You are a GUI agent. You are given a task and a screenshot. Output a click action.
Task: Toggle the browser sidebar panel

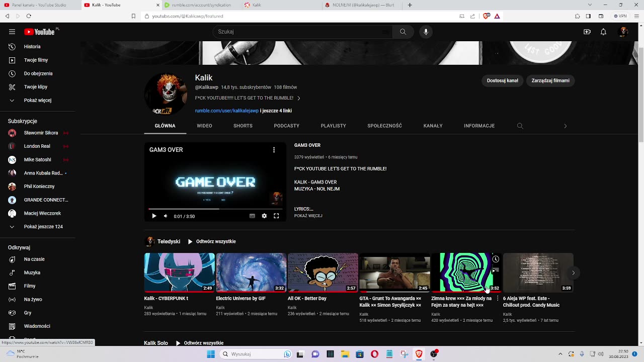588,16
